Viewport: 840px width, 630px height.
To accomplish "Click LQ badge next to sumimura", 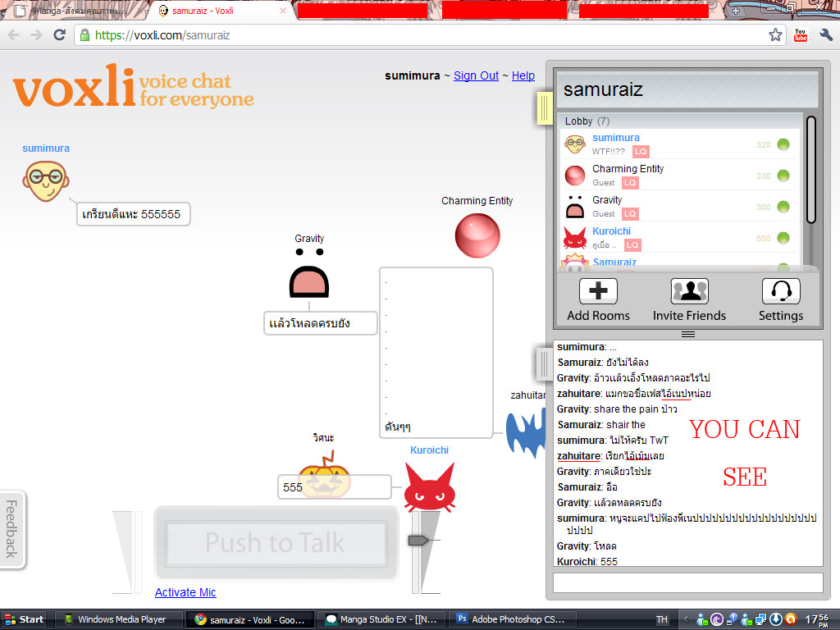I will point(641,152).
